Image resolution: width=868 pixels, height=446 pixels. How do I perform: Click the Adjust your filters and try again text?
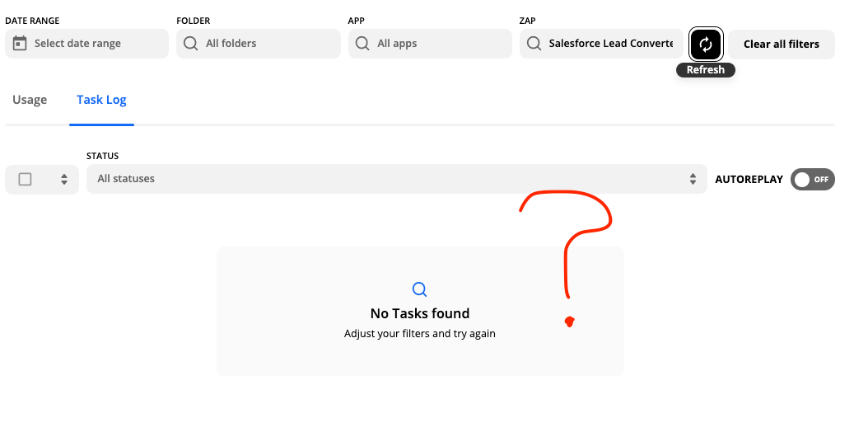(420, 334)
